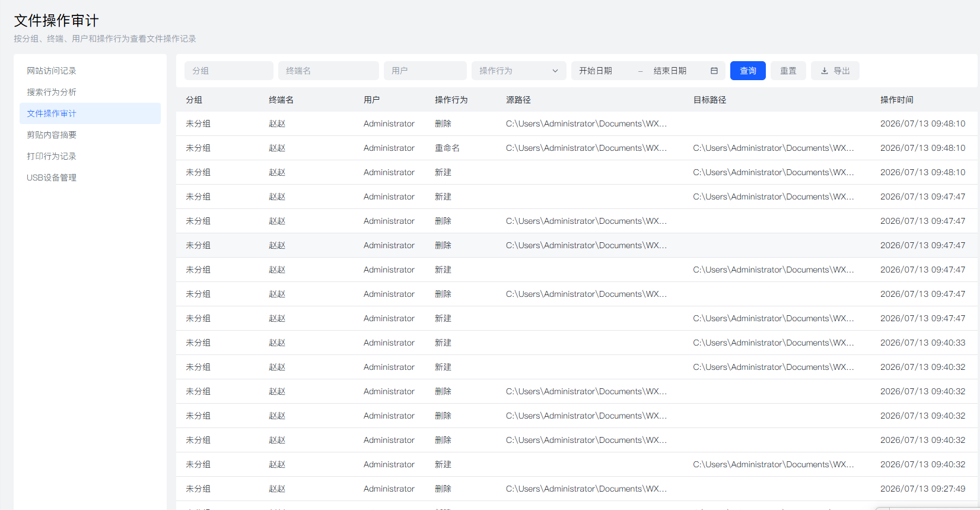Click the 09:27:49 timestamp cell

[923, 489]
